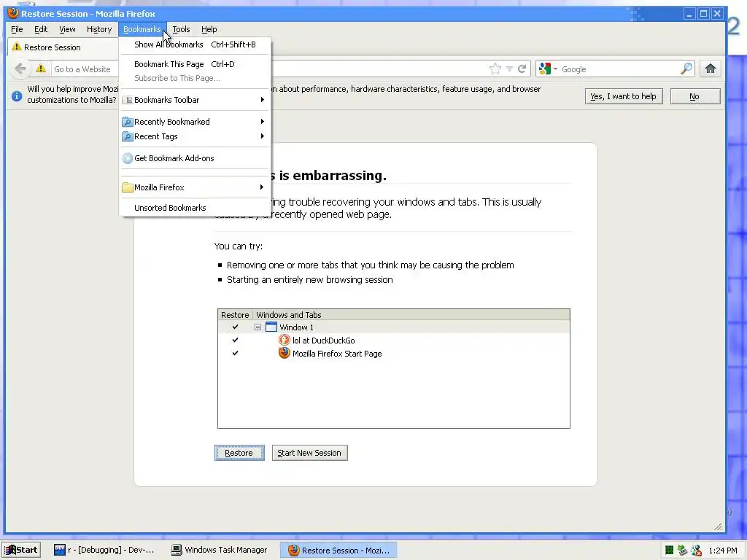
Task: Click the reload page icon
Action: point(522,69)
